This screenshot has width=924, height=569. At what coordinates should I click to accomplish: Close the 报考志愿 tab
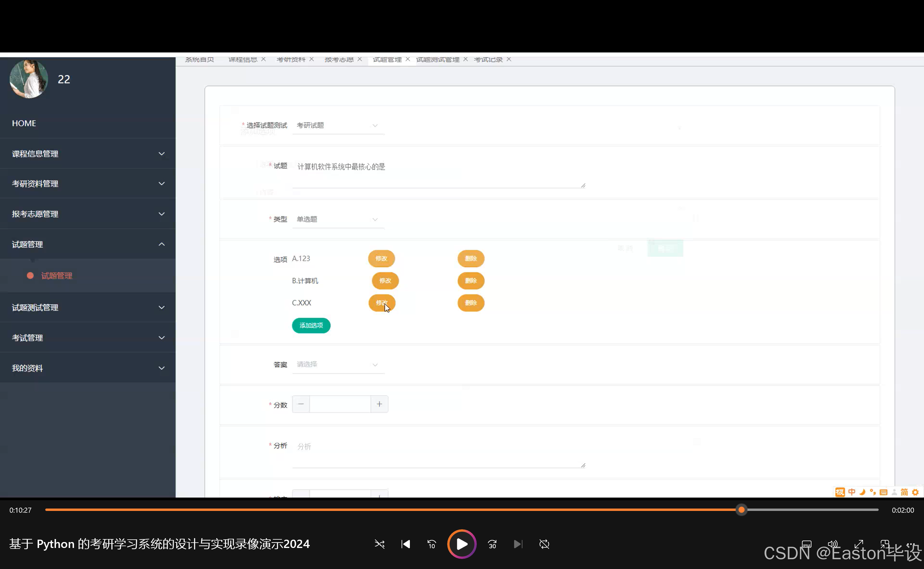360,60
